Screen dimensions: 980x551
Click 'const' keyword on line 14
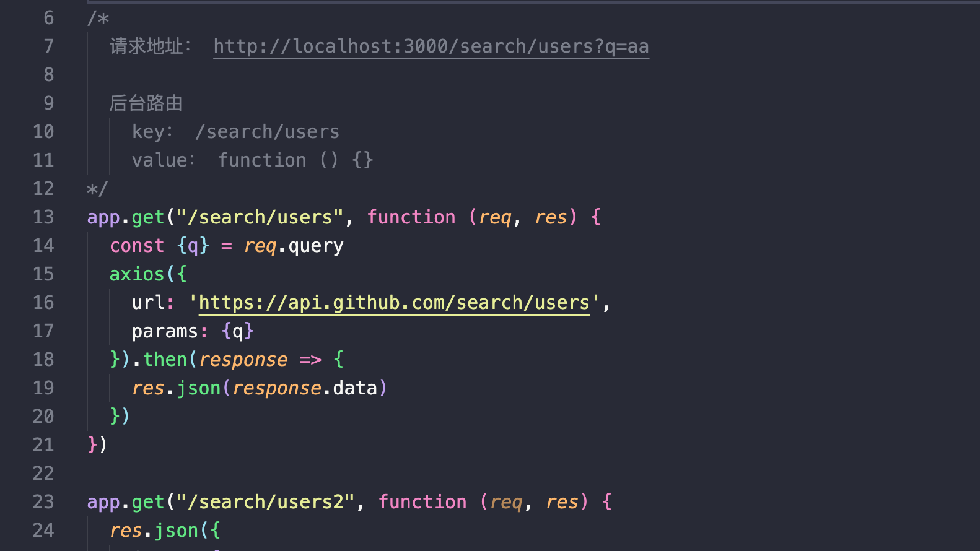[x=137, y=246]
